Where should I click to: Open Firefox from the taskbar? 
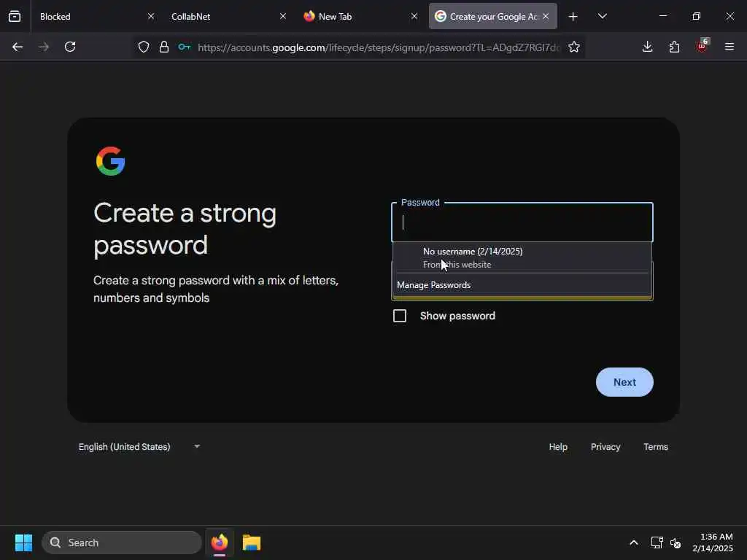220,542
